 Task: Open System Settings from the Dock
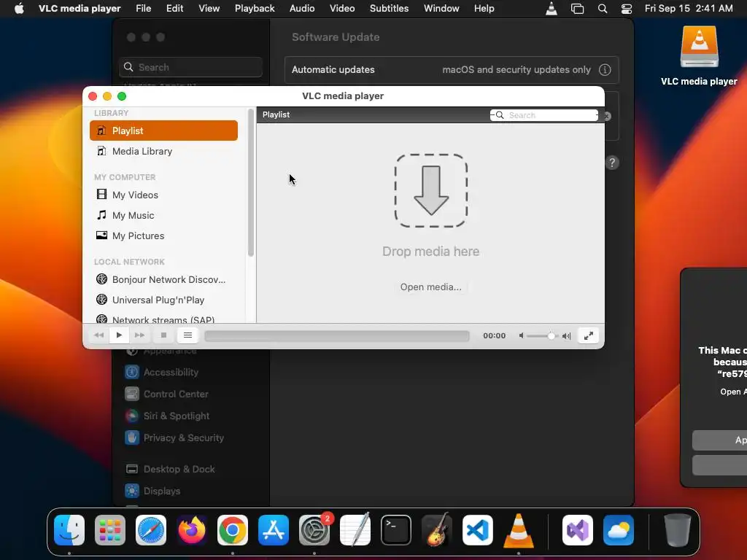pyautogui.click(x=314, y=530)
